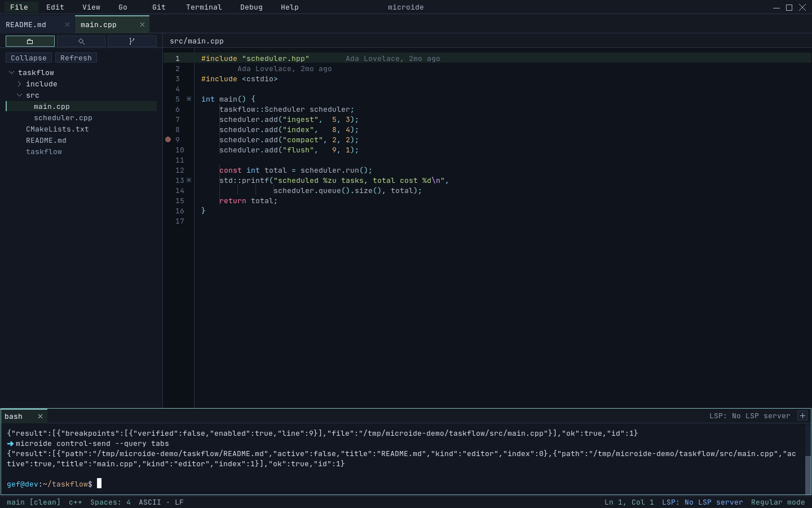This screenshot has height=508, width=812.
Task: Click the inline blame on line 1
Action: tap(393, 58)
